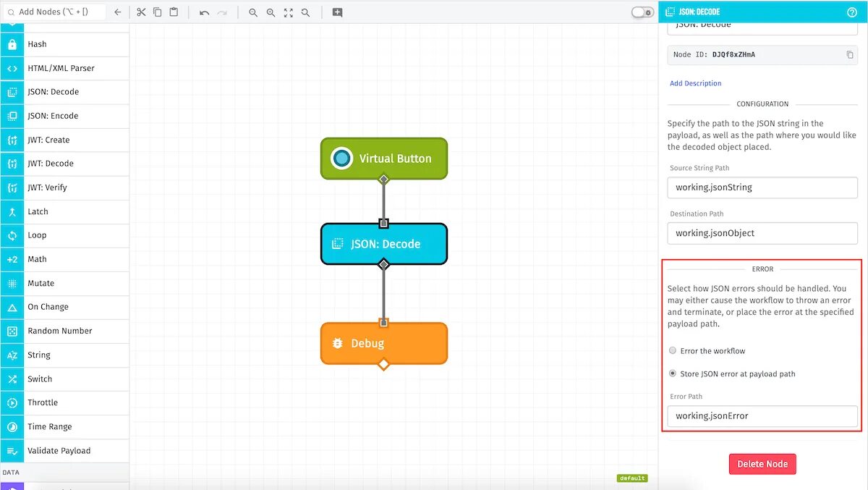
Task: Click the Debug node's bottom output connector
Action: coord(384,363)
